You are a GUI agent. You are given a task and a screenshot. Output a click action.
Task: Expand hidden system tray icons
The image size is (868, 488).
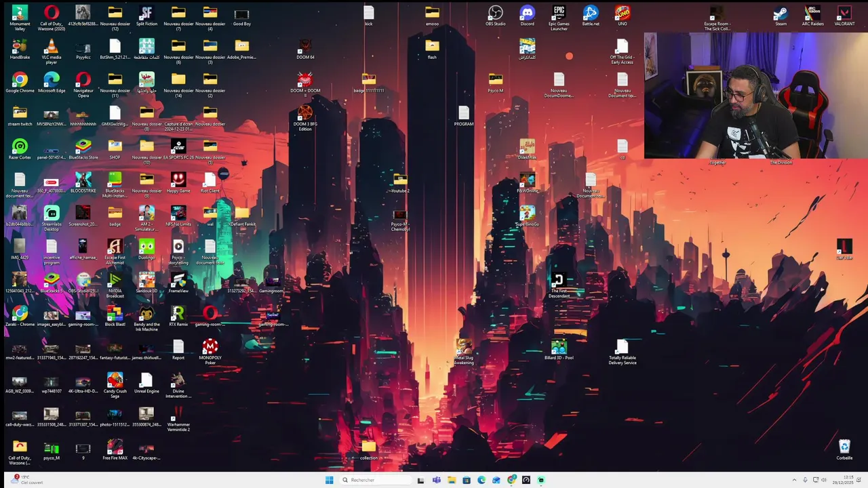794,480
